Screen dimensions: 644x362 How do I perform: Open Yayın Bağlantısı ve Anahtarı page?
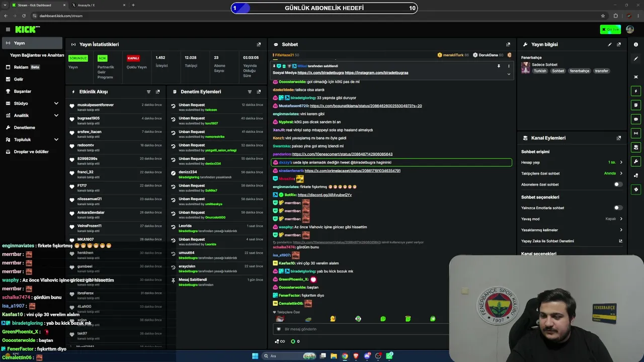37,55
